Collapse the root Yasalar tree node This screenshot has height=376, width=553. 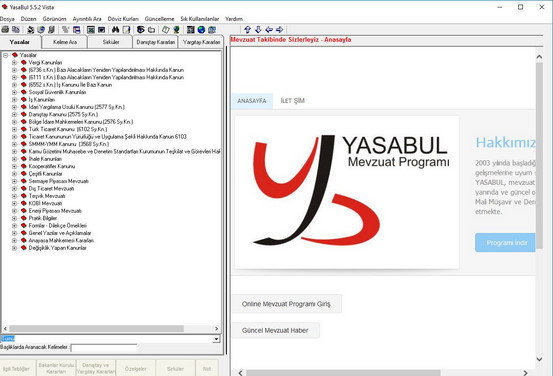(x=6, y=55)
